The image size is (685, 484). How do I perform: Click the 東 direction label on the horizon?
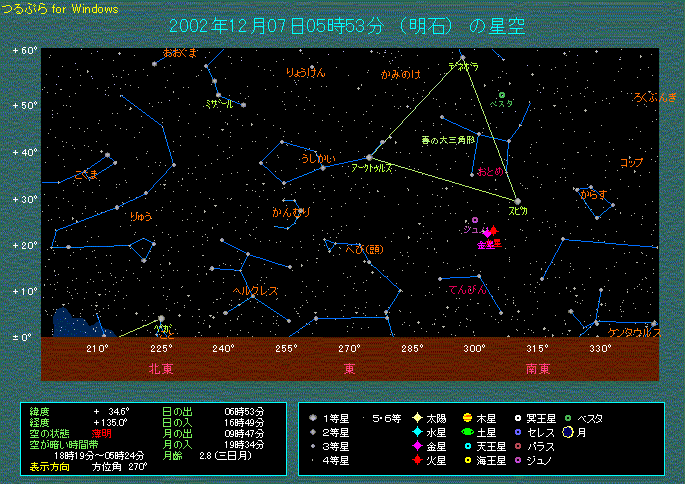point(350,368)
